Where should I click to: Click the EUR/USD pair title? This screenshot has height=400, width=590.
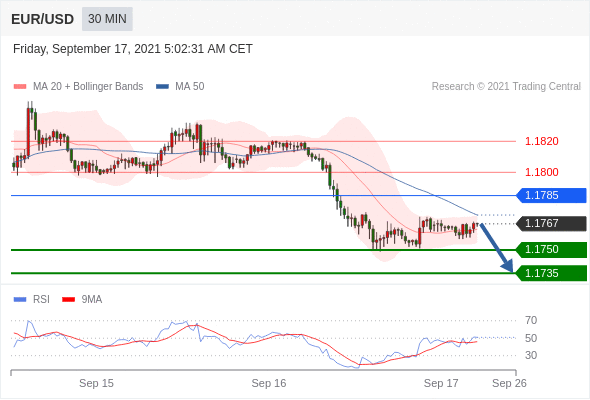tap(43, 19)
